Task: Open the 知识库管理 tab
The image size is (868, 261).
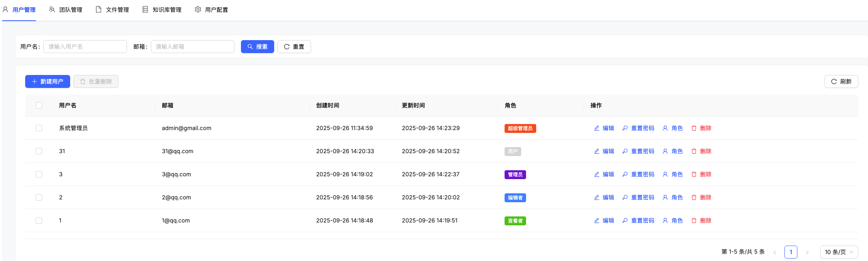Action: pyautogui.click(x=162, y=10)
